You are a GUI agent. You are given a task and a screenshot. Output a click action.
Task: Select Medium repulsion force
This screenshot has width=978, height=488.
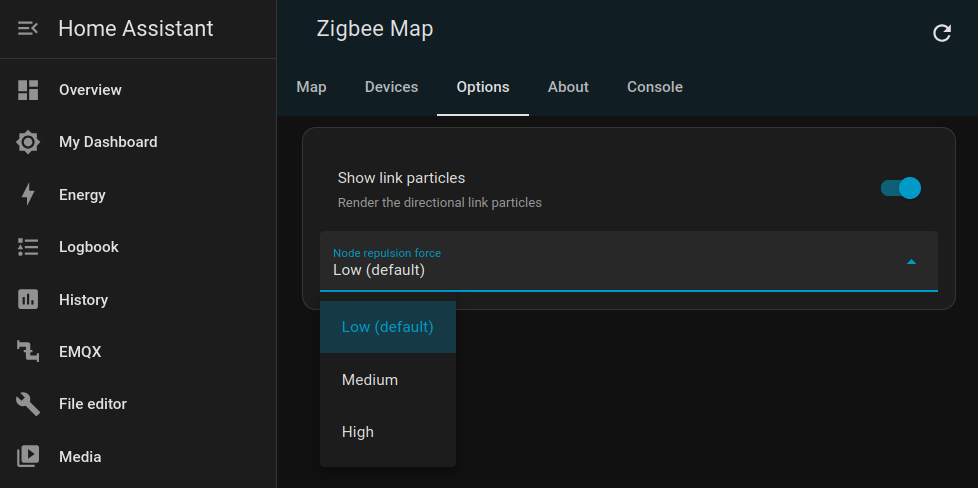(x=370, y=380)
